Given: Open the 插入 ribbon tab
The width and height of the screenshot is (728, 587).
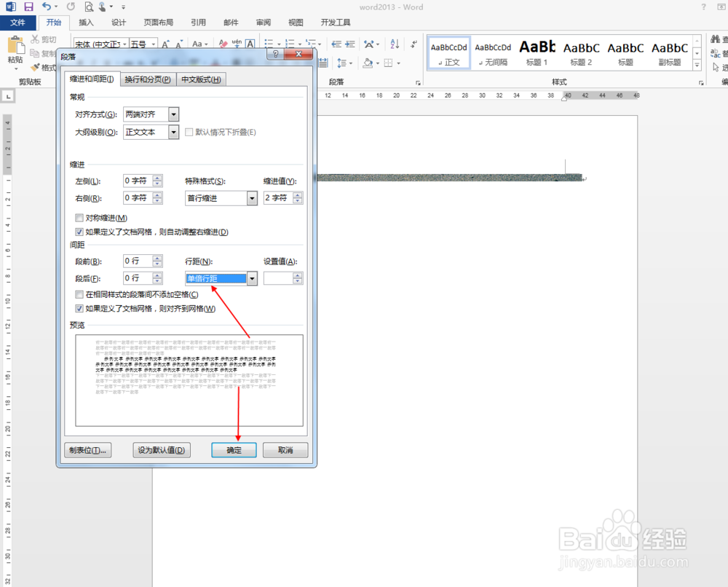Looking at the screenshot, I should 86,23.
